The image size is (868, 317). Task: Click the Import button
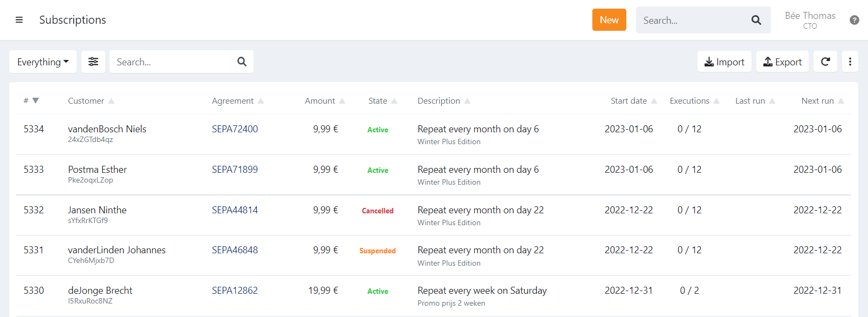[724, 62]
